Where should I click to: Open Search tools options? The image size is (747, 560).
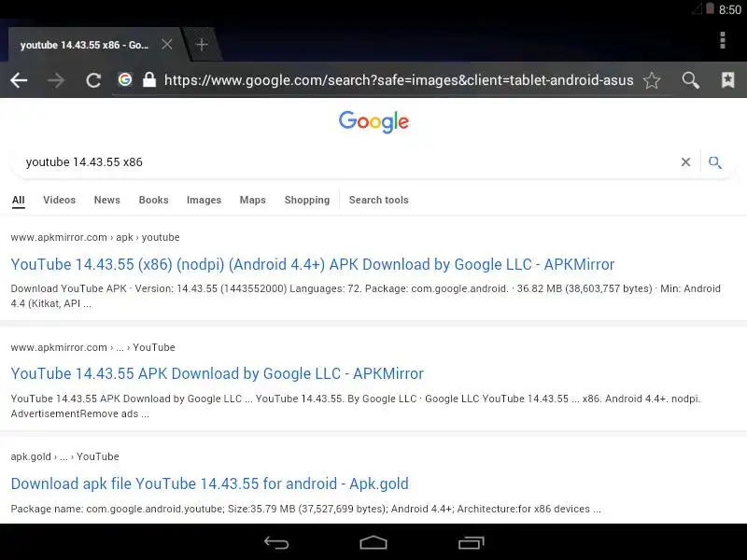tap(379, 200)
